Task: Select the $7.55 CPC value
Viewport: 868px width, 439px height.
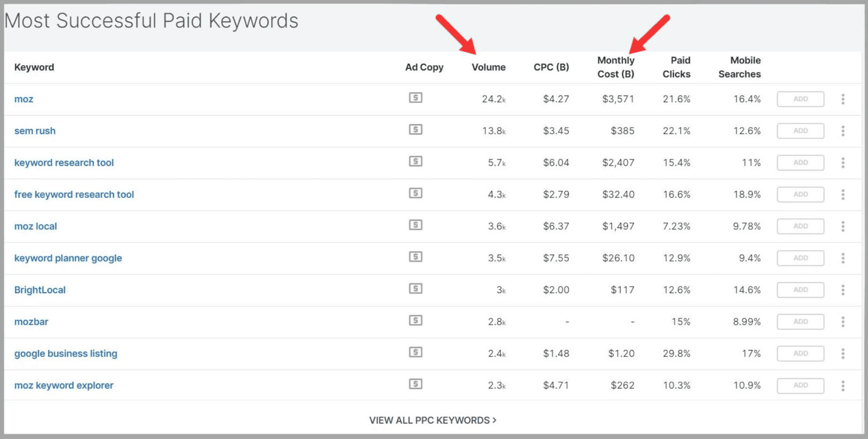Action: click(x=556, y=258)
